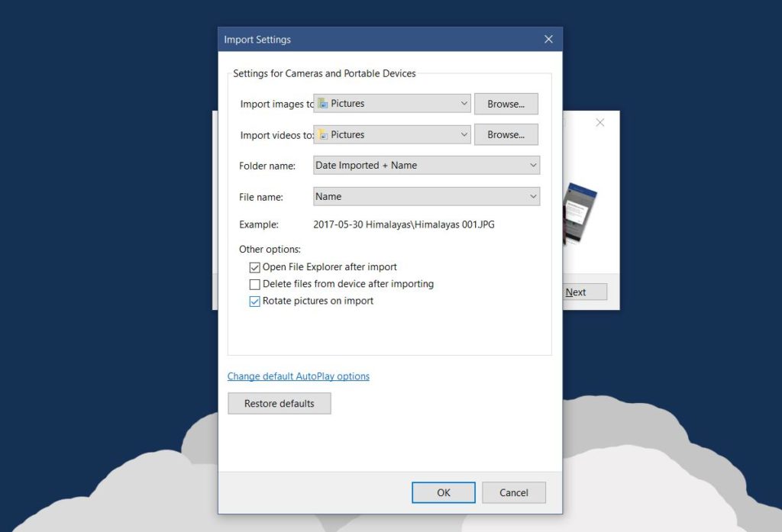Click the Pictures folder icon beside Import images
782x532 pixels.
(324, 103)
